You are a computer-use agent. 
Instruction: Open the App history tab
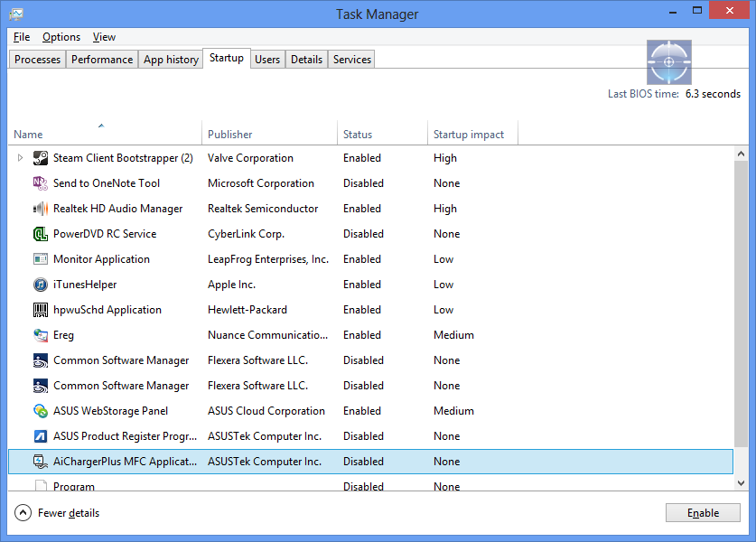tap(171, 60)
